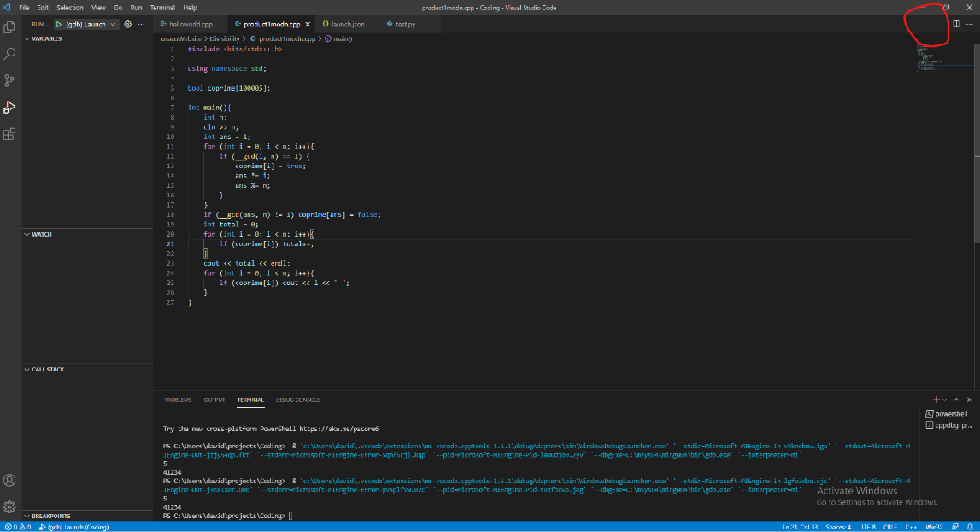Image resolution: width=980 pixels, height=532 pixels.
Task: Open the Extensions view icon
Action: coord(9,134)
